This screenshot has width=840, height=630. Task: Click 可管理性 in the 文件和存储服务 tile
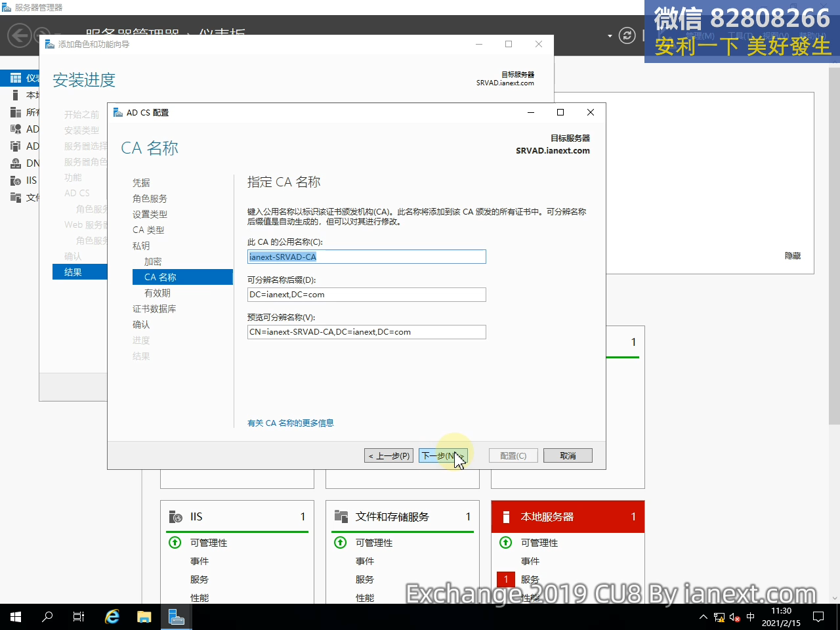coord(374,543)
